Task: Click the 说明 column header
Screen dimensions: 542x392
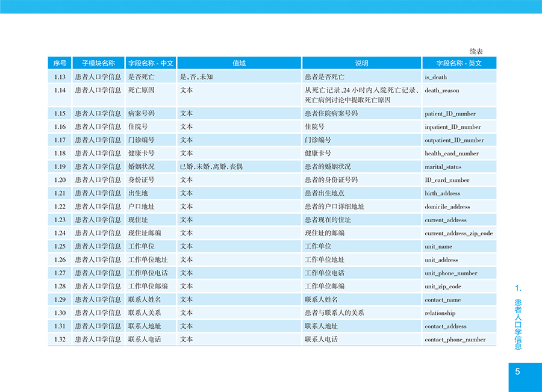Action: coord(361,63)
